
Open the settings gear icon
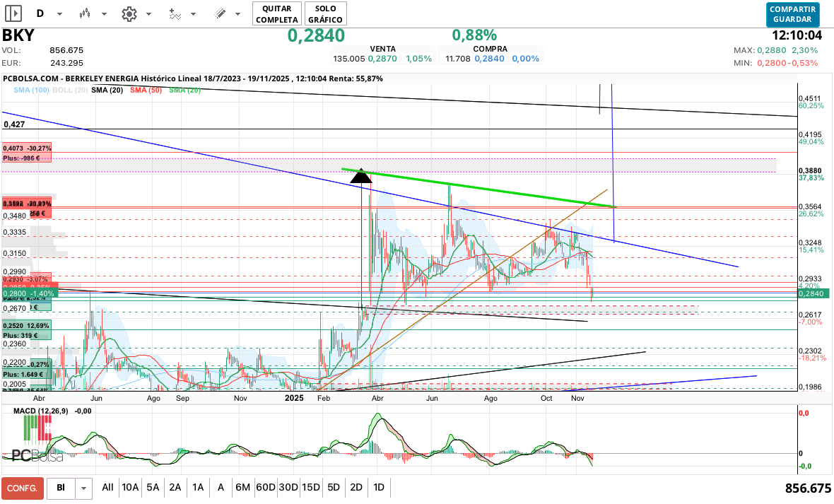[x=129, y=13]
